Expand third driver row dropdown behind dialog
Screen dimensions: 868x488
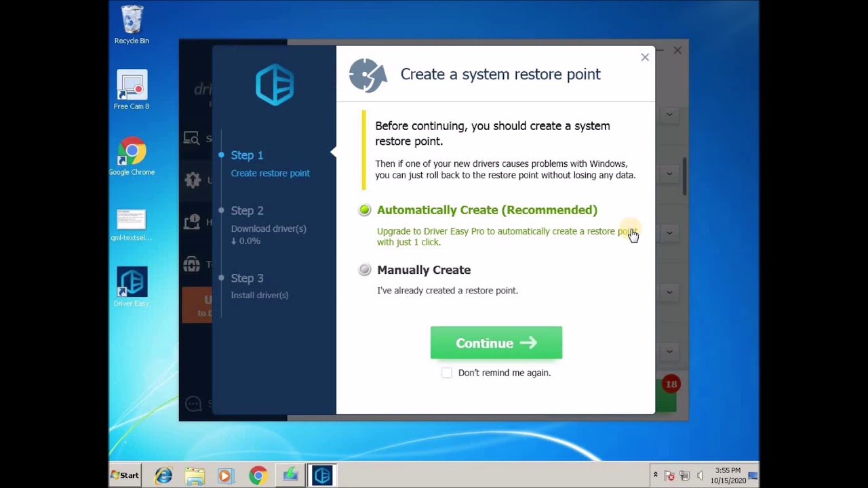pos(669,232)
